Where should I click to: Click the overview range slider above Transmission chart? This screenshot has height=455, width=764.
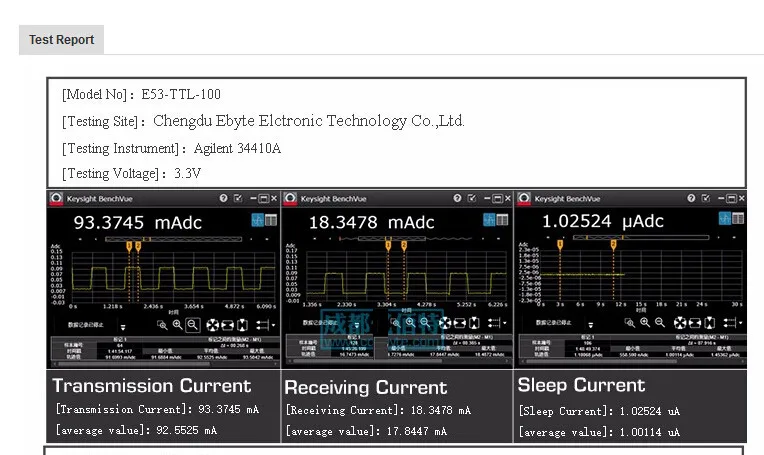pos(173,239)
